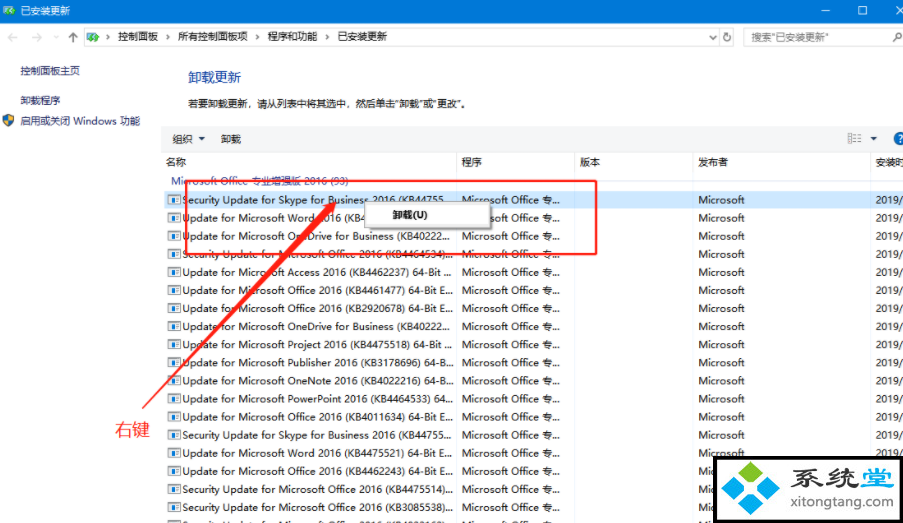Refresh the installed updates list
This screenshot has height=523, width=903.
point(727,37)
